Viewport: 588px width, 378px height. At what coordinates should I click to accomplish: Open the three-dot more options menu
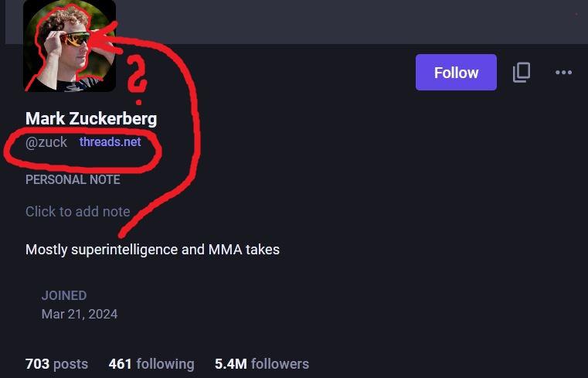tap(563, 73)
